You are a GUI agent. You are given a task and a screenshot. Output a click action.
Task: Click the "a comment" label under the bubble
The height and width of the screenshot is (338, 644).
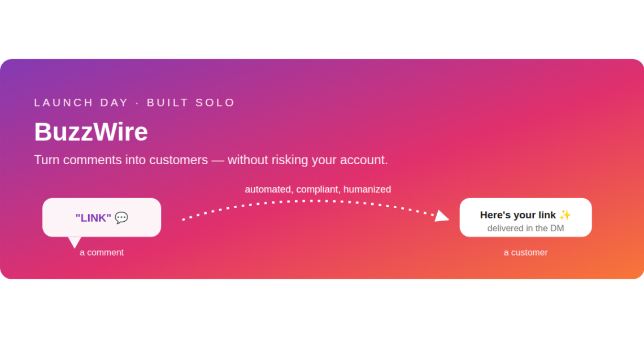point(102,252)
